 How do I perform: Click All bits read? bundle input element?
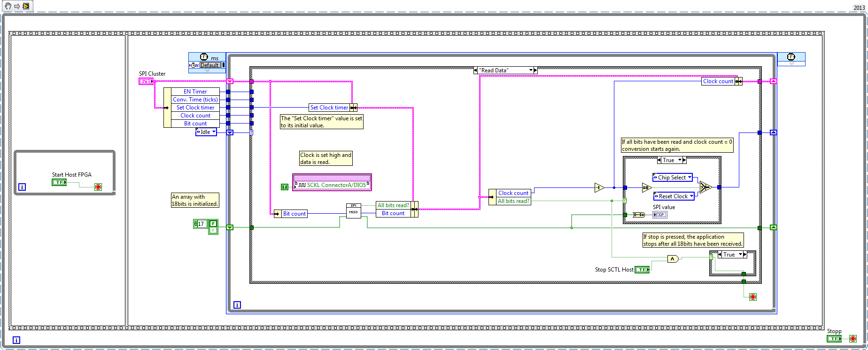[x=394, y=205]
